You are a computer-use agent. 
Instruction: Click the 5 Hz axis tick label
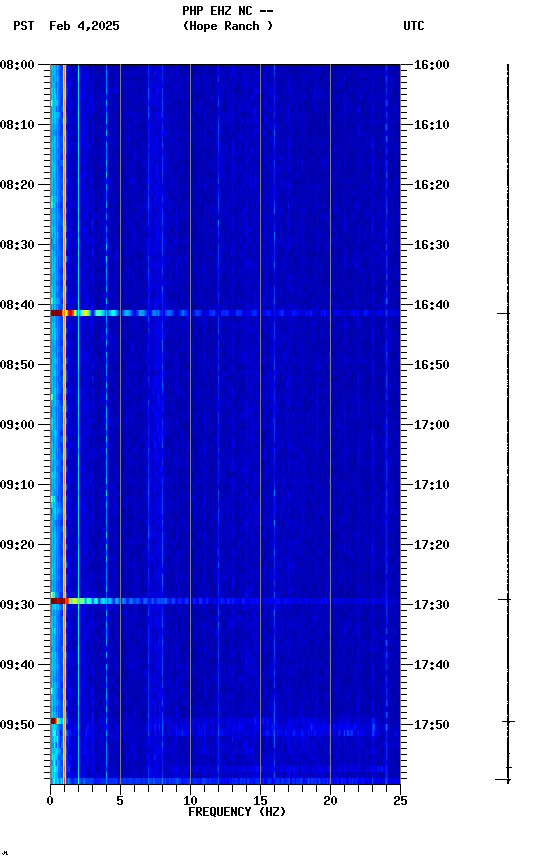pos(120,801)
